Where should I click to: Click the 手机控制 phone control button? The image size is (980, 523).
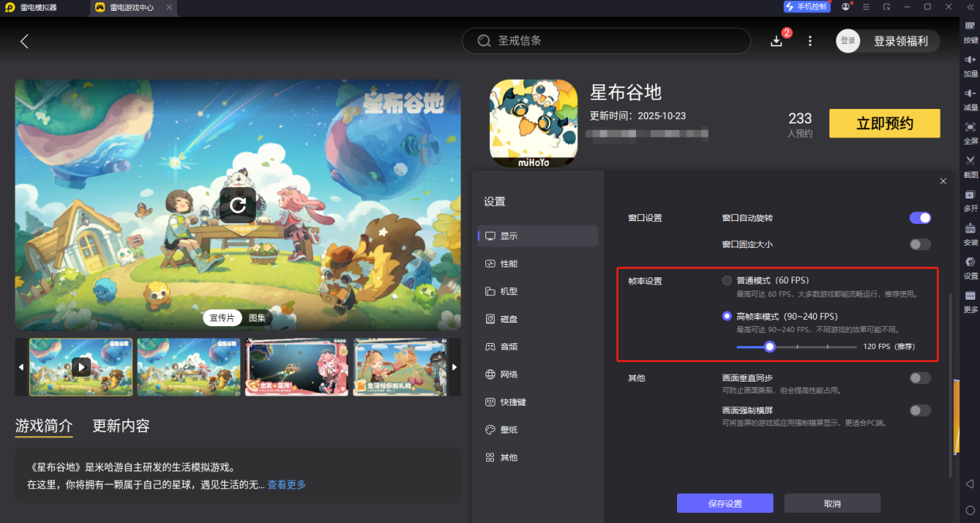click(x=806, y=7)
